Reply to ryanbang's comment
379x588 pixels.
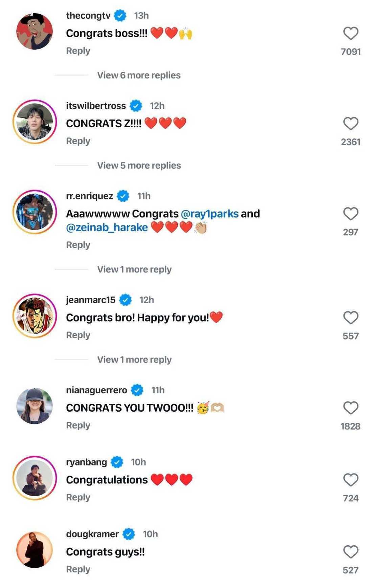[78, 497]
